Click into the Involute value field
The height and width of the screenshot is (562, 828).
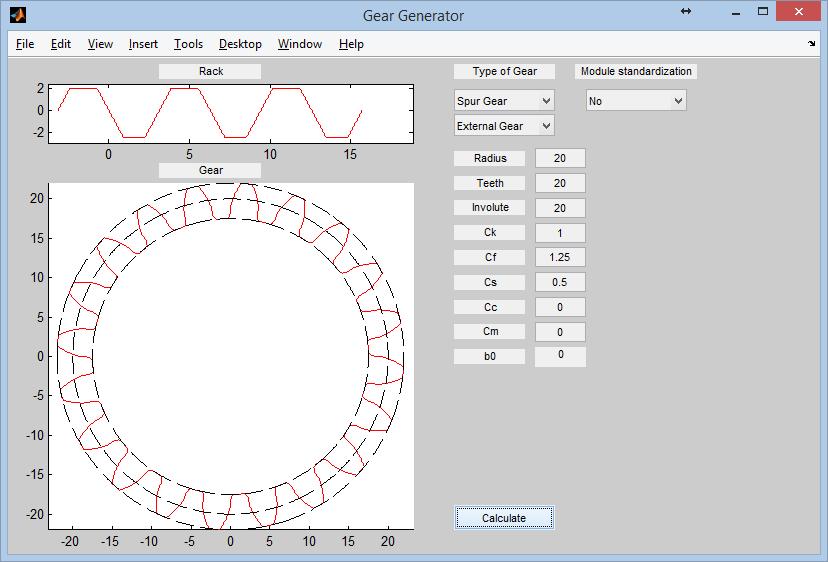(560, 208)
